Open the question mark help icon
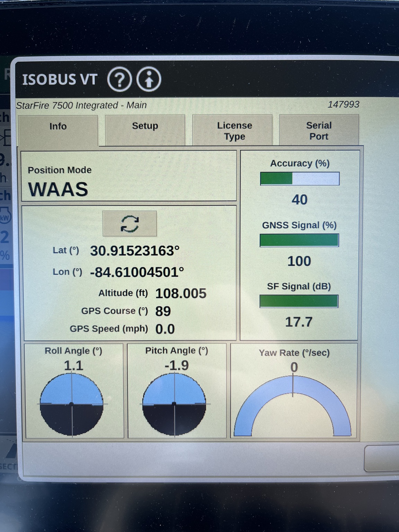Image resolution: width=399 pixels, height=532 pixels. click(x=119, y=80)
